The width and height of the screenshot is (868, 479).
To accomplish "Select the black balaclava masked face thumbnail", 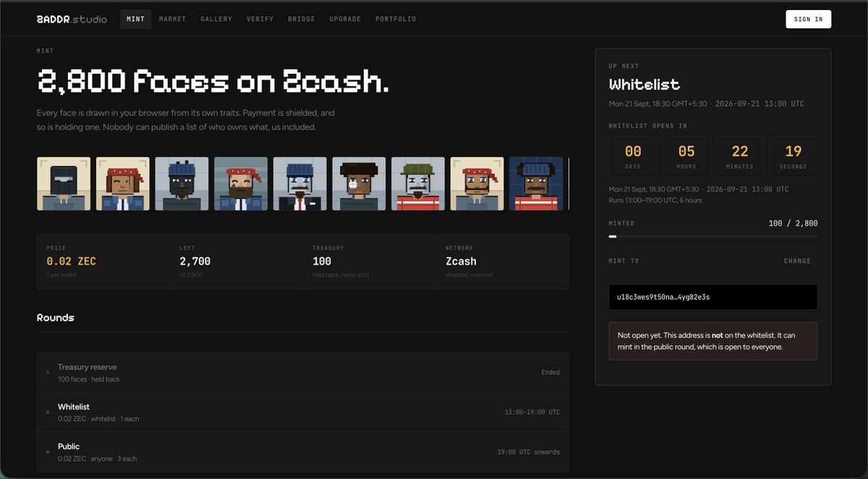I will (x=64, y=184).
